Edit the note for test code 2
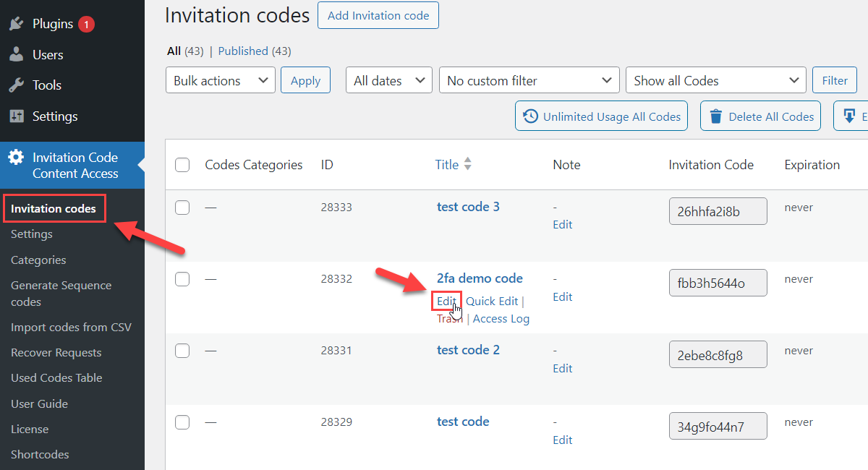This screenshot has height=470, width=868. pyautogui.click(x=562, y=369)
